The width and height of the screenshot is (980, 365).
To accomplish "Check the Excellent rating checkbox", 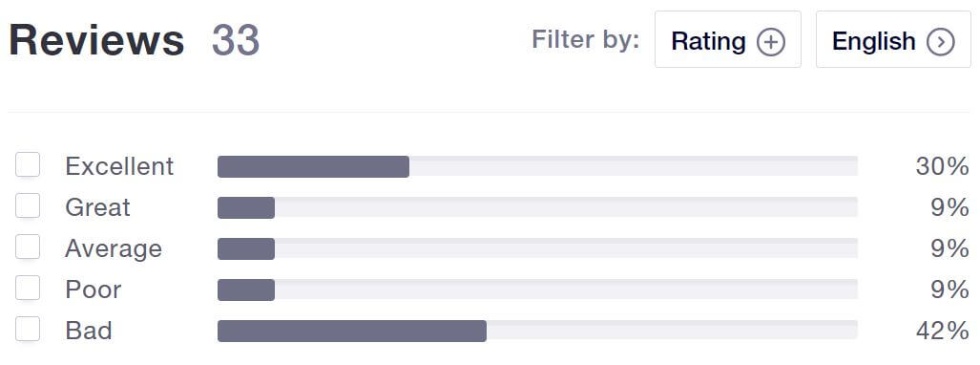I will (x=28, y=165).
